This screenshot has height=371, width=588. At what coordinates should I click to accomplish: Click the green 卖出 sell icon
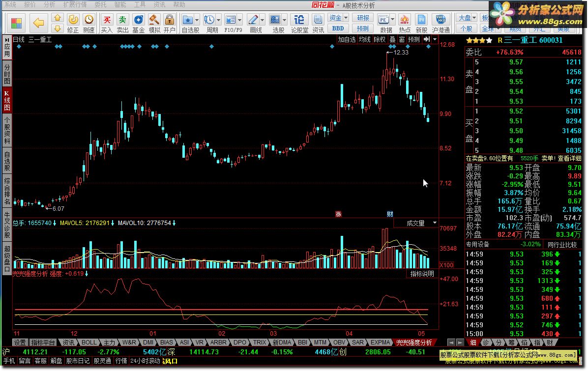coord(122,20)
